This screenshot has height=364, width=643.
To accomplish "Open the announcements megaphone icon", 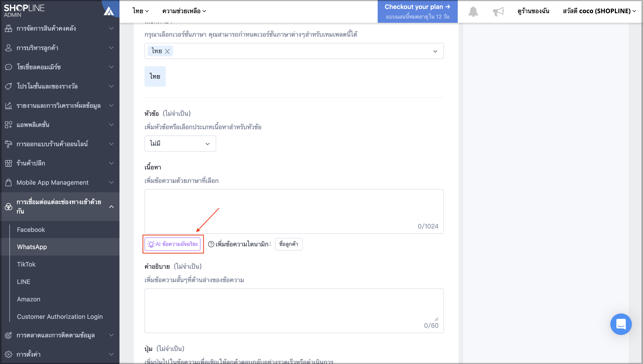I will [498, 11].
